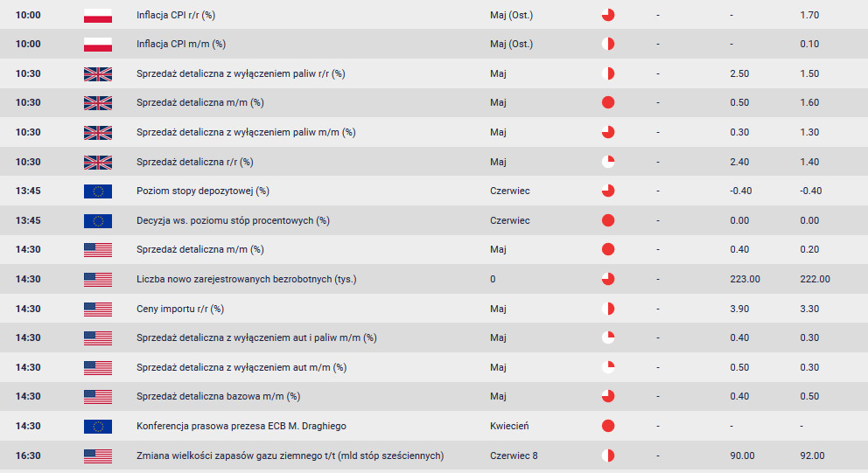The image size is (868, 473).
Task: Open Inflacja CPI r/r (%) event
Action: pyautogui.click(x=176, y=16)
